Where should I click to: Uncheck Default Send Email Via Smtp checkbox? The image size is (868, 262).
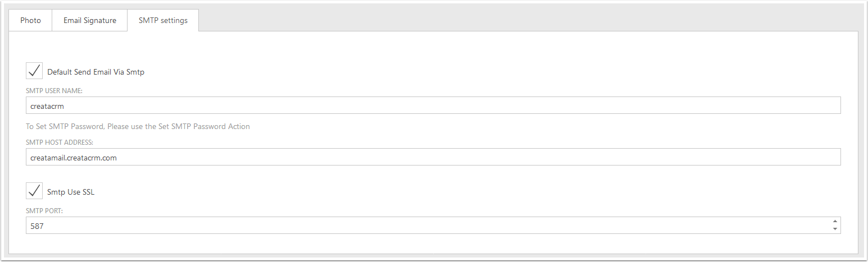click(34, 71)
